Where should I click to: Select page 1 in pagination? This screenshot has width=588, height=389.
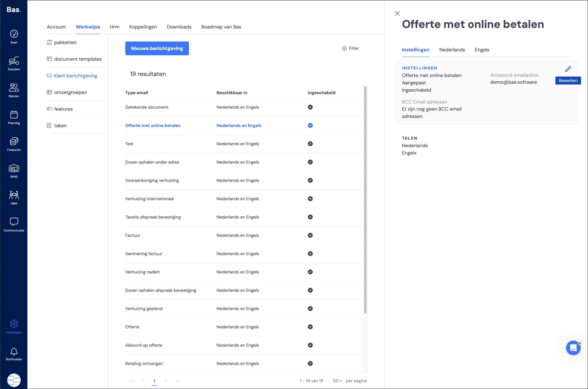coord(154,381)
